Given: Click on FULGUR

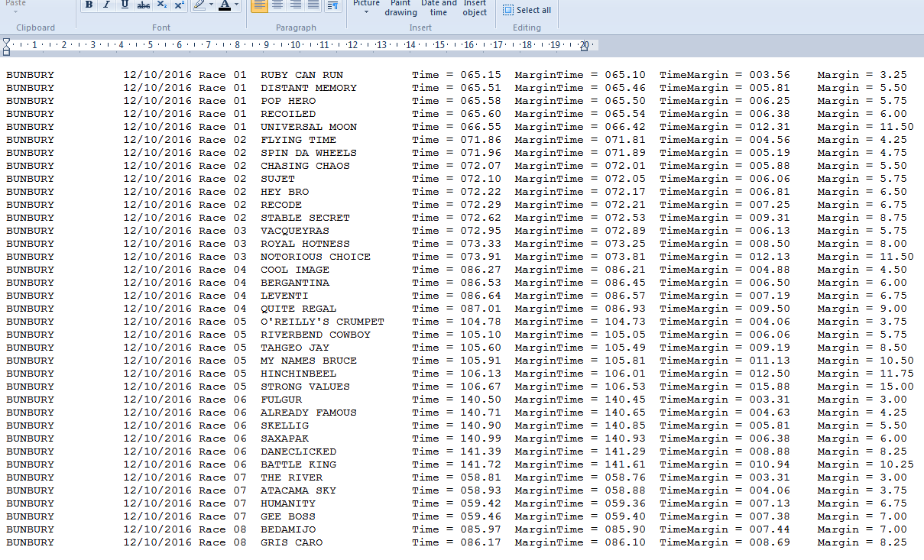Looking at the screenshot, I should point(281,400).
